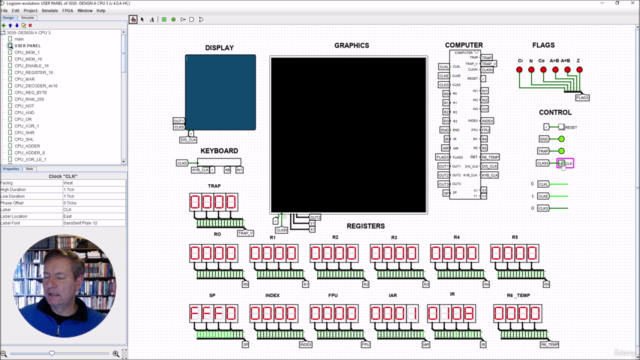Collapse the 3030- DESIGN A CPU 3 project node
This screenshot has height=360, width=640.
(3, 33)
